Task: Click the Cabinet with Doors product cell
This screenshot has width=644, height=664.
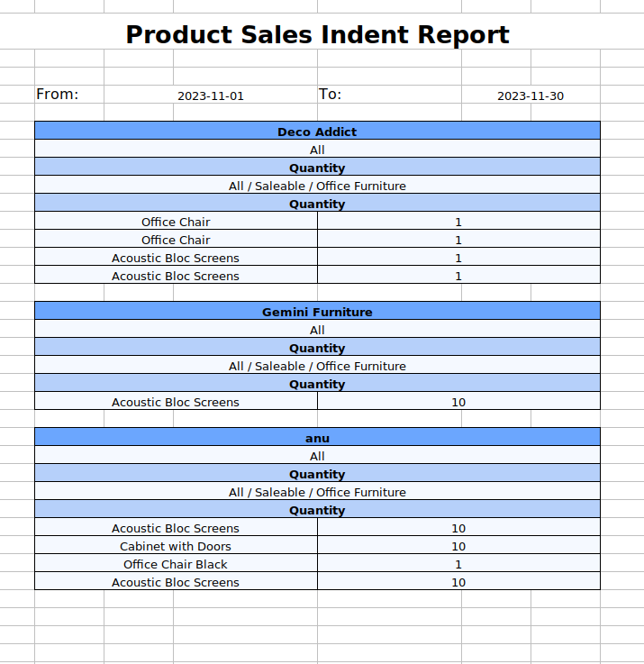Action: click(x=176, y=546)
